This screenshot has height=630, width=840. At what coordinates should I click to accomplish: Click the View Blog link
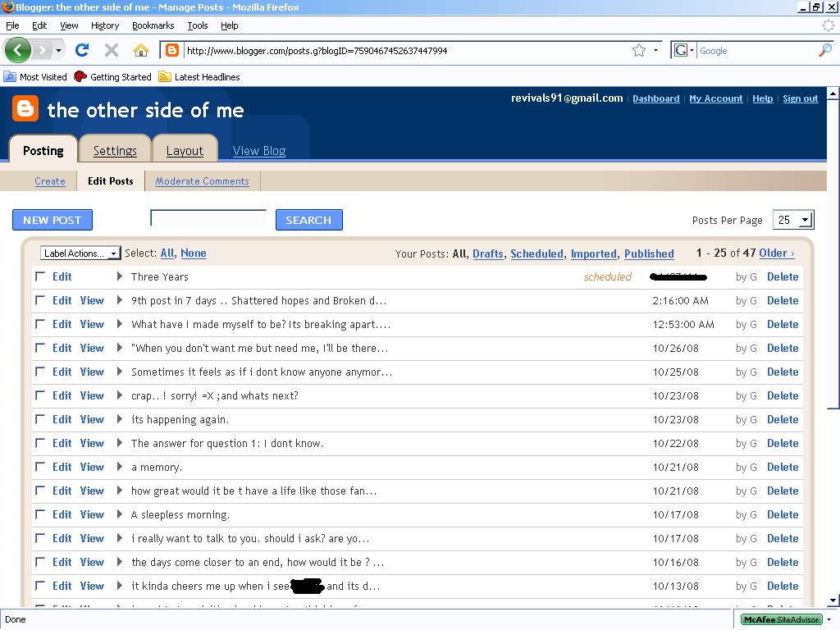pyautogui.click(x=258, y=151)
